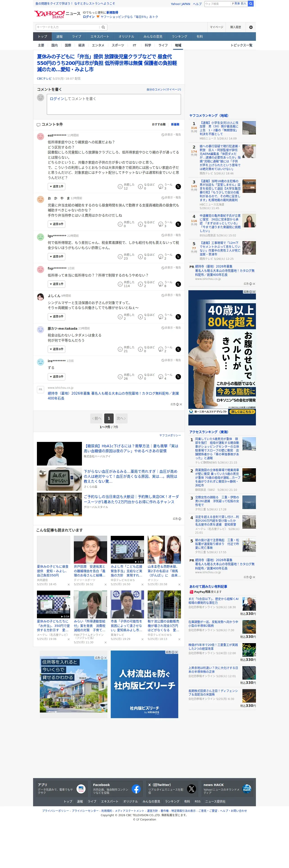The image size is (289, 868).
Task: Dismiss the 山本圭壱＆西野未姫 recommended article
Action: click(179, 585)
